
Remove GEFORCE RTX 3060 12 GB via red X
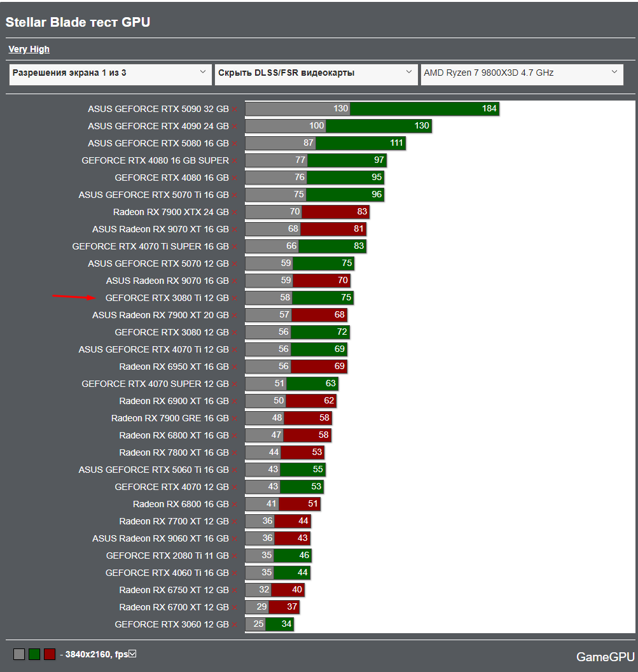click(235, 625)
